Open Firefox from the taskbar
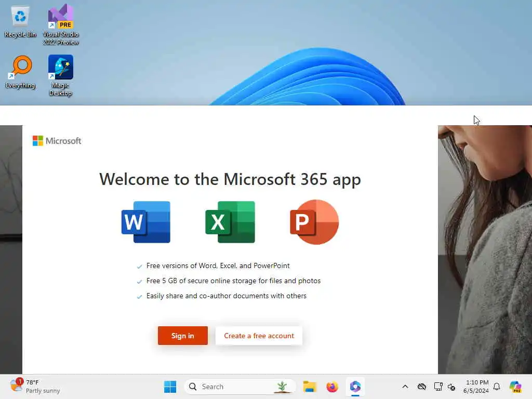The width and height of the screenshot is (532, 399). [332, 387]
